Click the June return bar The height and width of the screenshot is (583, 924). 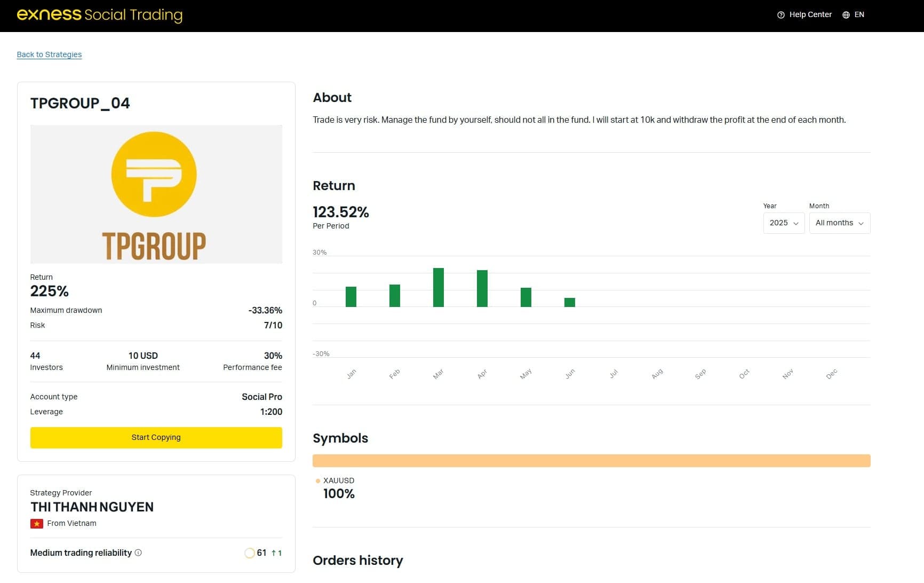click(x=570, y=302)
